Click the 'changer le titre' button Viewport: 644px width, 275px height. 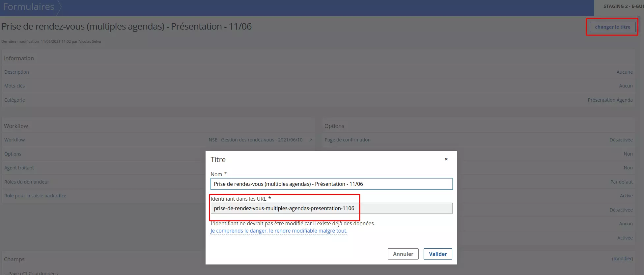pyautogui.click(x=612, y=27)
